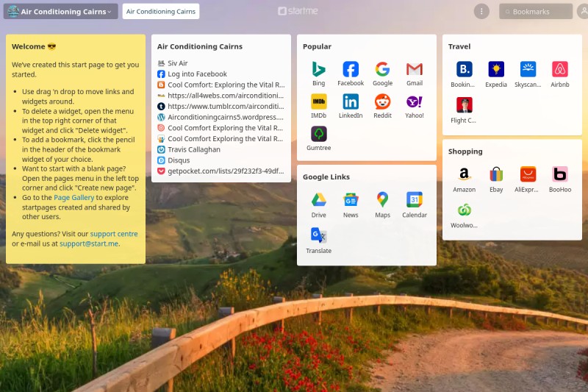Open the Yahoo! bookmark icon
This screenshot has width=588, height=392.
pos(415,101)
